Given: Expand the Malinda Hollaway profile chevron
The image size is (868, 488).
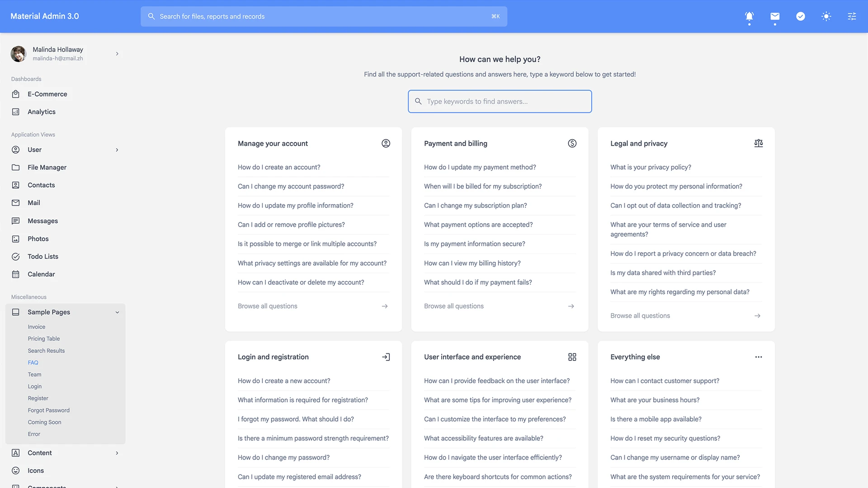Looking at the screenshot, I should point(117,54).
